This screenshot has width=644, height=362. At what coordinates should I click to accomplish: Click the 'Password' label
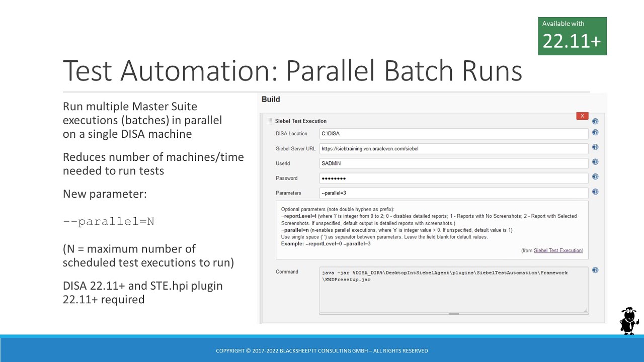click(286, 178)
